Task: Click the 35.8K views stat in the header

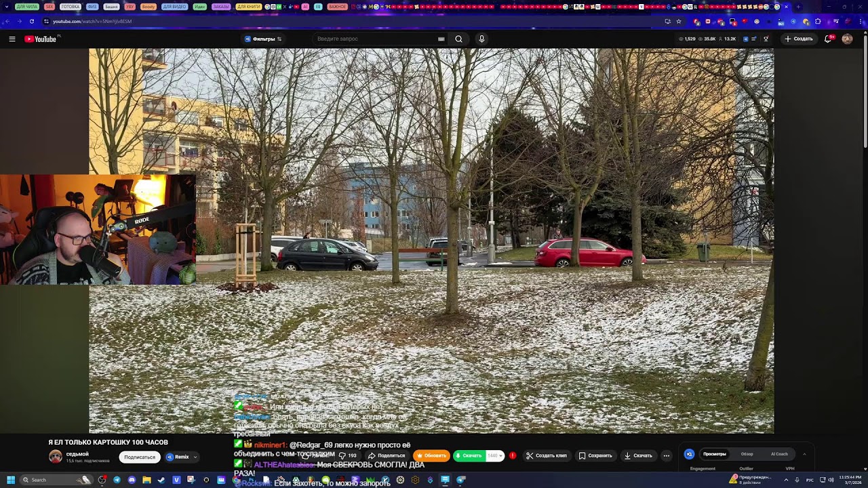Action: tap(707, 39)
